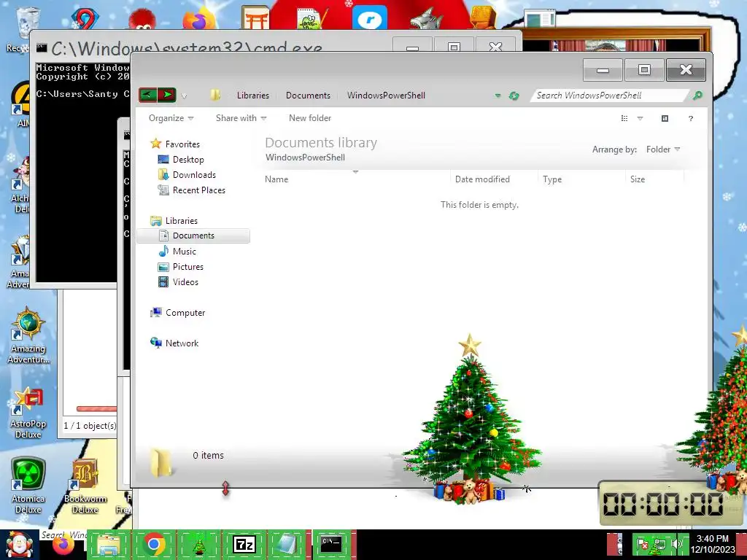747x560 pixels.
Task: Open the recent locations dropdown beside navigation arrows
Action: coord(184,96)
